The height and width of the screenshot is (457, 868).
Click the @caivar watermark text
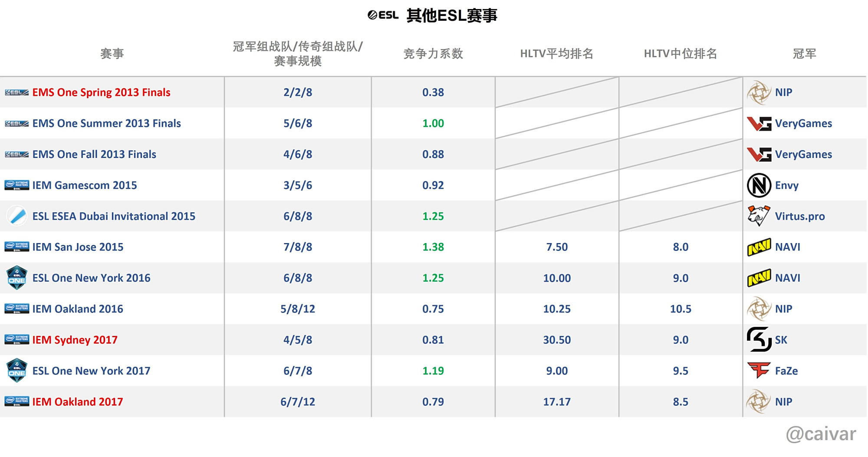(821, 434)
